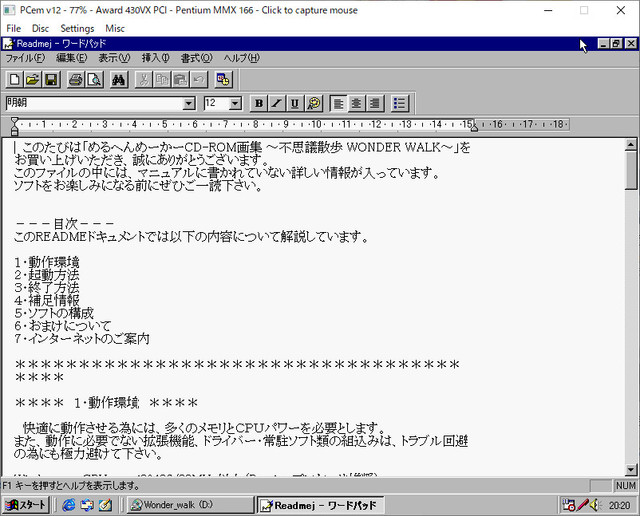640x516 pixels.
Task: Open PCem's Misc menu
Action: (x=115, y=28)
